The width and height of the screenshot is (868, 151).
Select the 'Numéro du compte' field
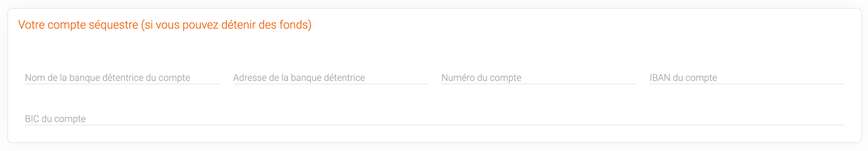[x=538, y=78]
